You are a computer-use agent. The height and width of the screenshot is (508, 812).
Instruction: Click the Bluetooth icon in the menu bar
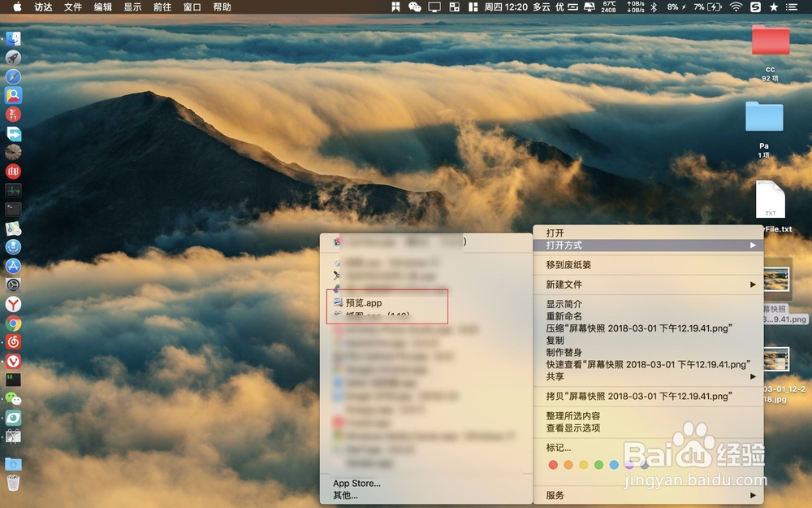coord(654,7)
